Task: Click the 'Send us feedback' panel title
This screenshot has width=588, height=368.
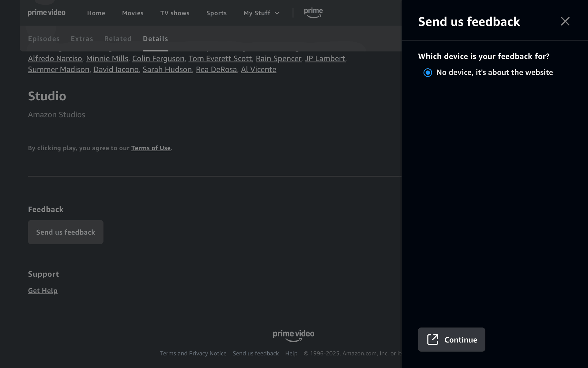Action: click(469, 21)
